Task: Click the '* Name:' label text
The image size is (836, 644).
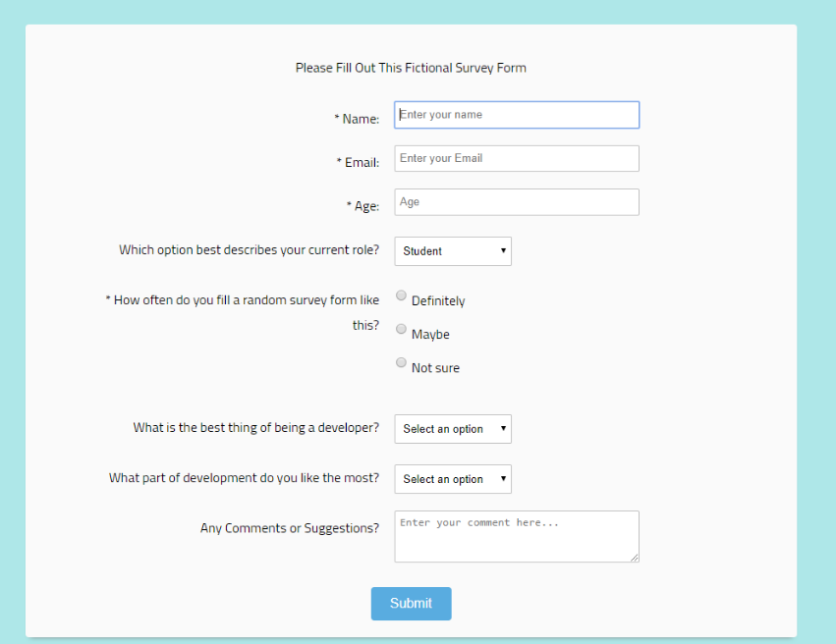Action: coord(357,119)
